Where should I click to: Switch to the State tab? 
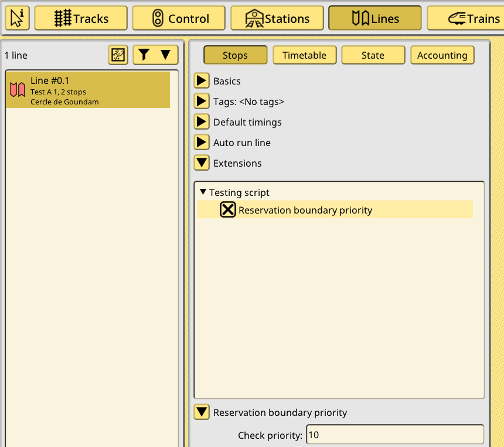[373, 55]
